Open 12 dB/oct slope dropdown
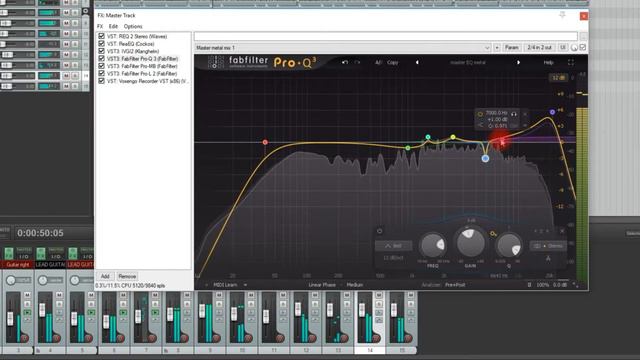 coord(393,258)
